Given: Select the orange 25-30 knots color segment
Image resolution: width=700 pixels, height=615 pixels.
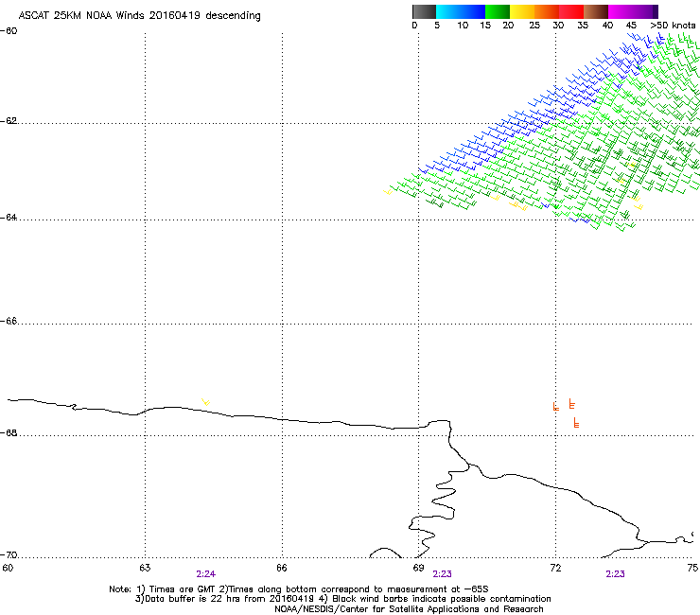Looking at the screenshot, I should pyautogui.click(x=547, y=11).
